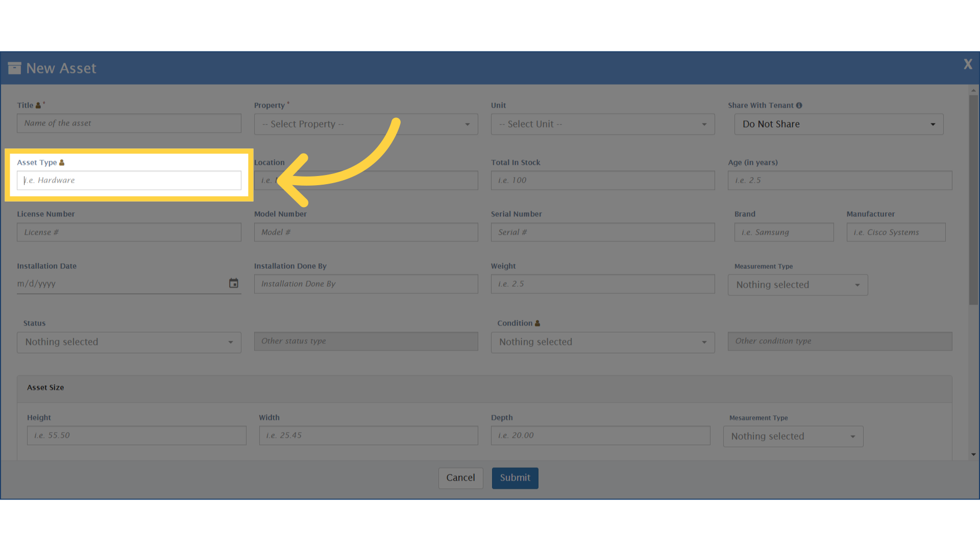Open the Weight Measurement Type dropdown

798,285
